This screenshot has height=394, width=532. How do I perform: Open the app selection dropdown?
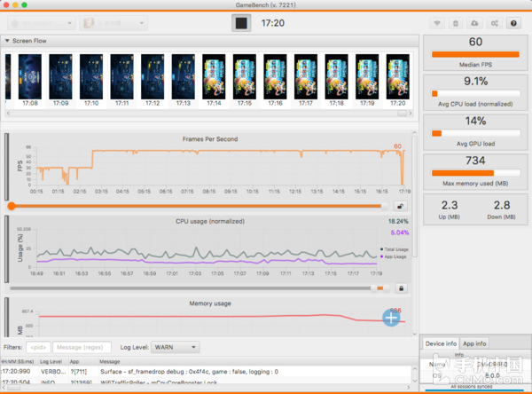[113, 23]
